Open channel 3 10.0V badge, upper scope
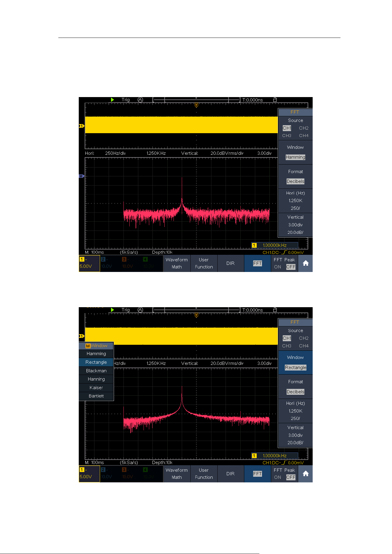392x554 pixels. pos(131,263)
